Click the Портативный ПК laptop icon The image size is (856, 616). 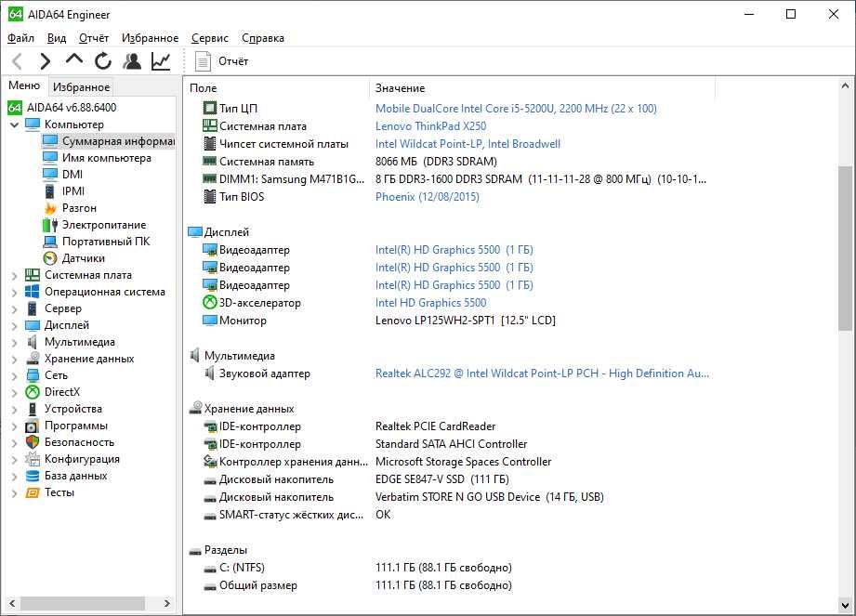point(49,242)
